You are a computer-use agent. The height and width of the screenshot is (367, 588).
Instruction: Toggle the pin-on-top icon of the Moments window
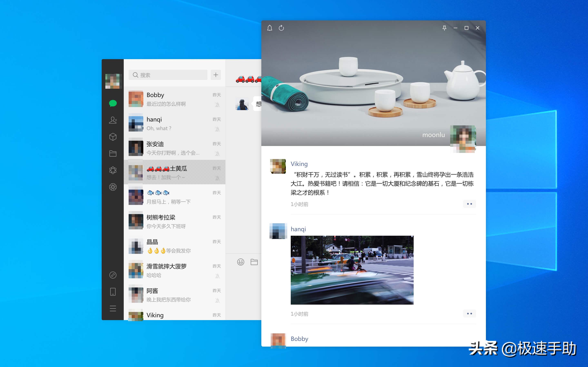pos(444,28)
